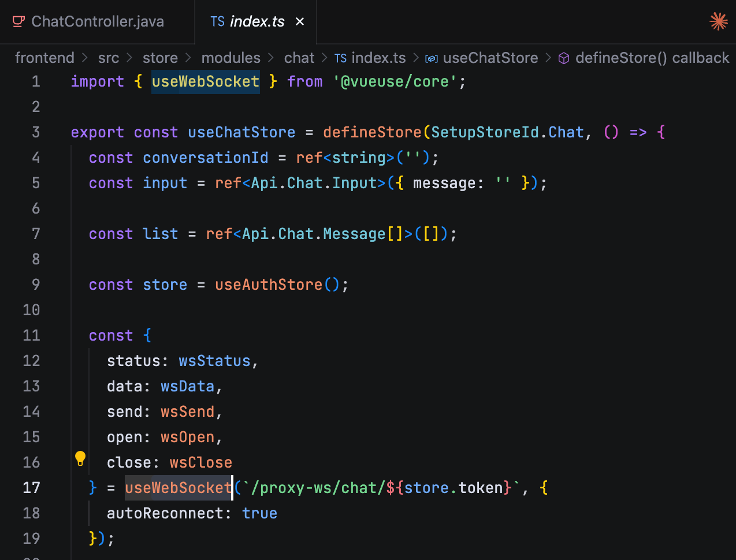Click useWebSocket call on line 17

(x=179, y=488)
